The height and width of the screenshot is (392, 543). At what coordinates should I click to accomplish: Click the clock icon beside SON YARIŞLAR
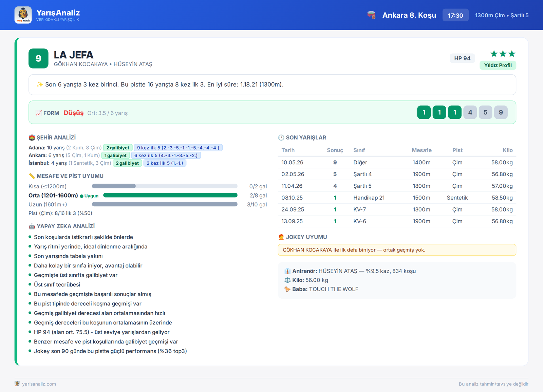(x=281, y=137)
